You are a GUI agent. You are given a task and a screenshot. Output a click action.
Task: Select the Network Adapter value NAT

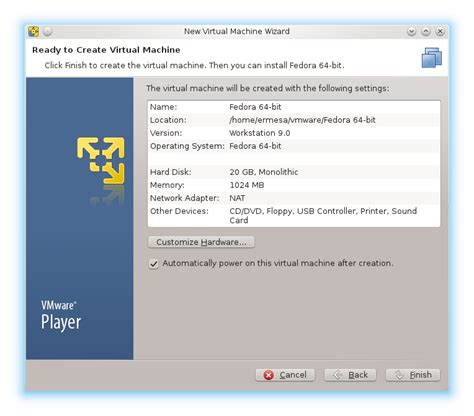click(237, 198)
